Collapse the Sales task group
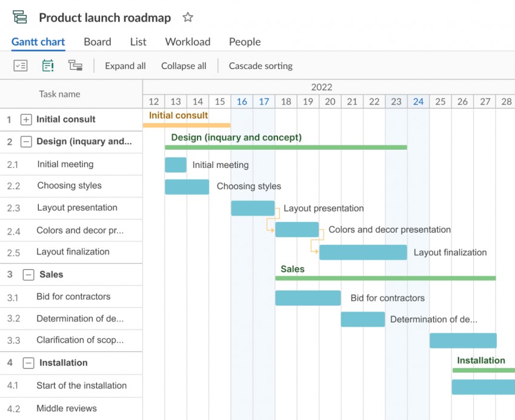The height and width of the screenshot is (420, 515). [x=28, y=275]
